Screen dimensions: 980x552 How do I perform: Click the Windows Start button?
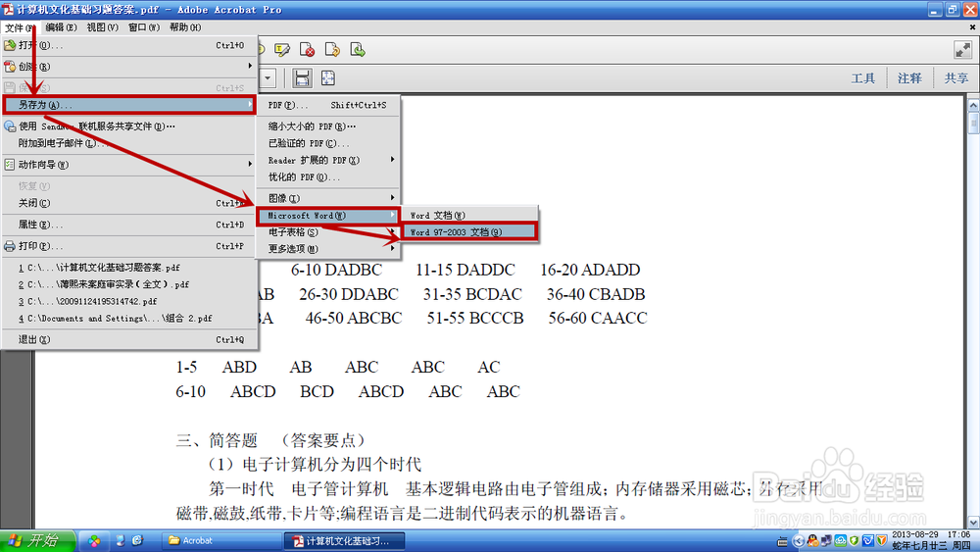pyautogui.click(x=37, y=541)
